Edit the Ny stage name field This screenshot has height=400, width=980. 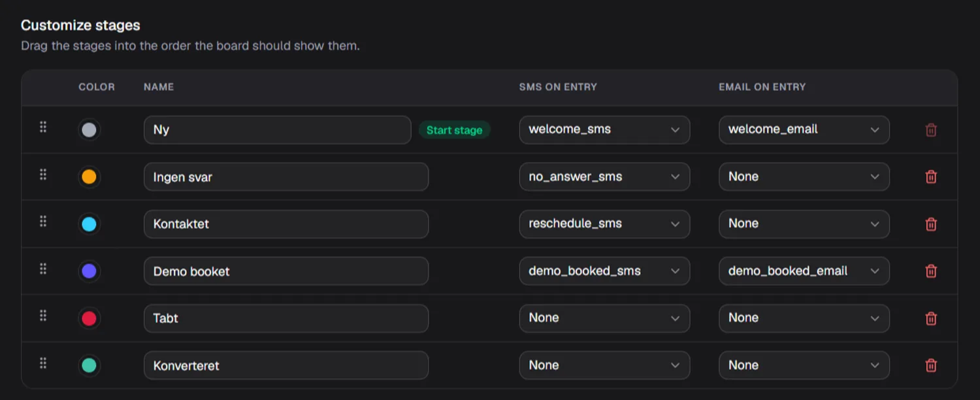click(x=278, y=130)
